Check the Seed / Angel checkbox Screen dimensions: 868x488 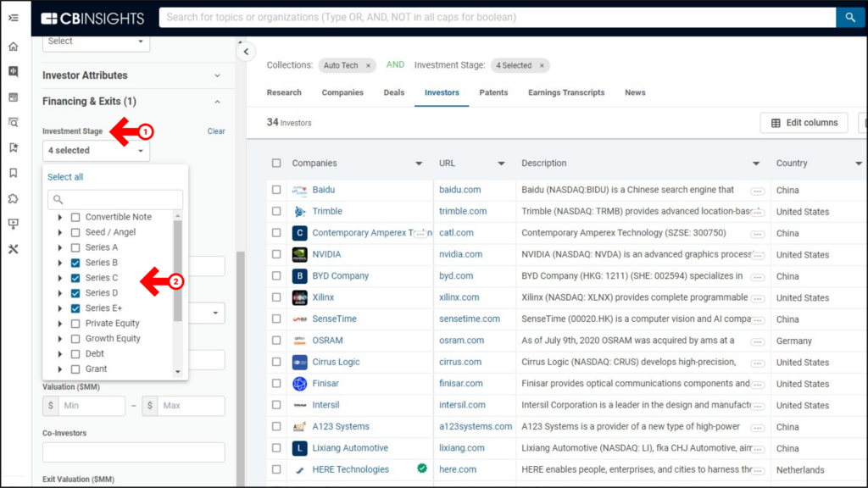[75, 232]
